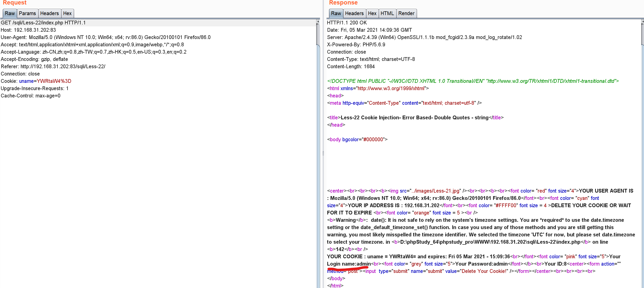The width and height of the screenshot is (644, 288).
Task: Click the html xmlns line in response
Action: (x=378, y=88)
